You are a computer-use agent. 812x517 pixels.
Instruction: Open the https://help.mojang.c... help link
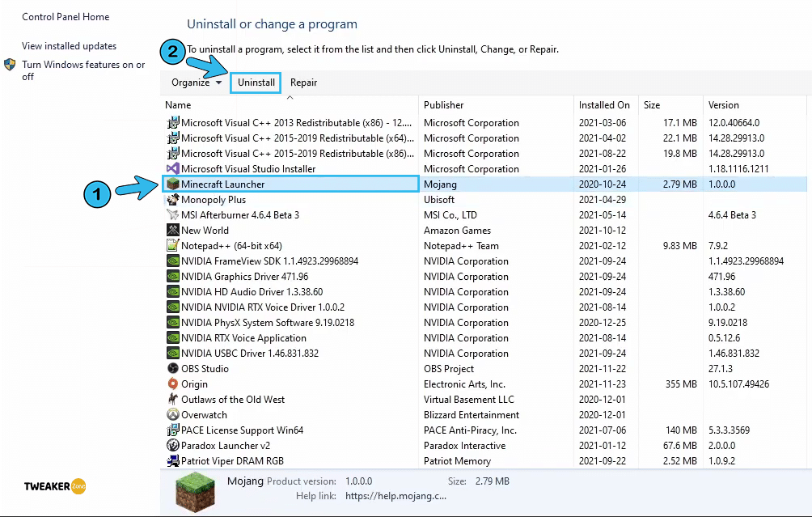(x=395, y=496)
